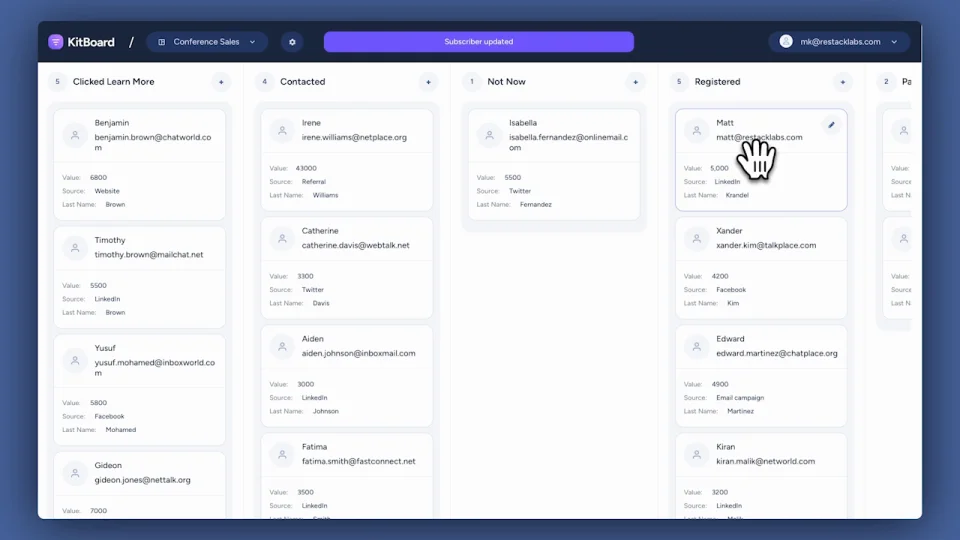This screenshot has height=540, width=960.
Task: Click plus icon in Registered column
Action: (842, 82)
